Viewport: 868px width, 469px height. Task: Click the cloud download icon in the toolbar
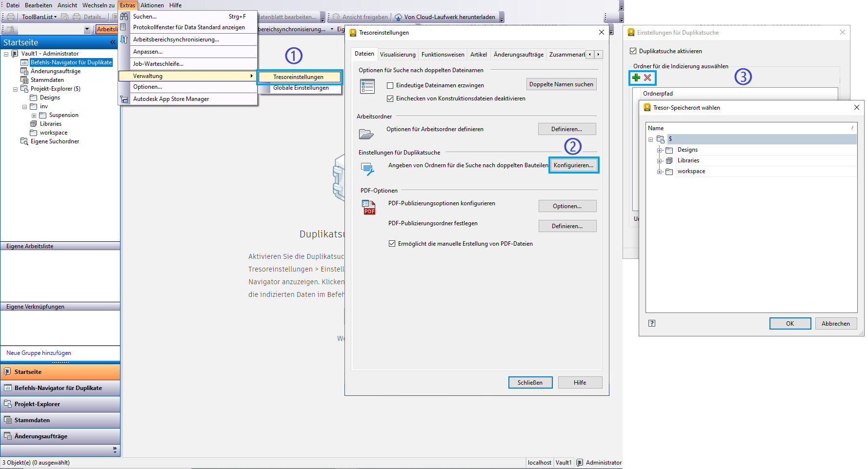click(x=398, y=17)
